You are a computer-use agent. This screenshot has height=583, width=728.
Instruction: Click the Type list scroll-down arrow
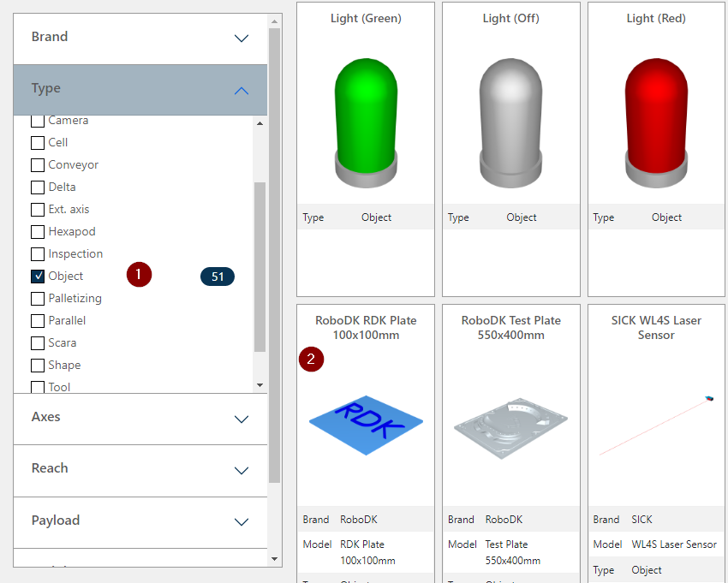point(260,384)
